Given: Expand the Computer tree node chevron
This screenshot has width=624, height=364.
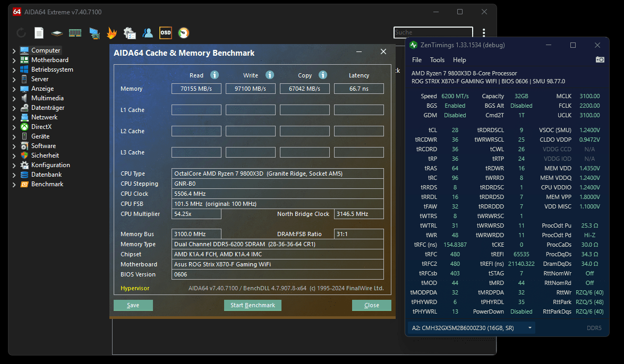Looking at the screenshot, I should 14,51.
